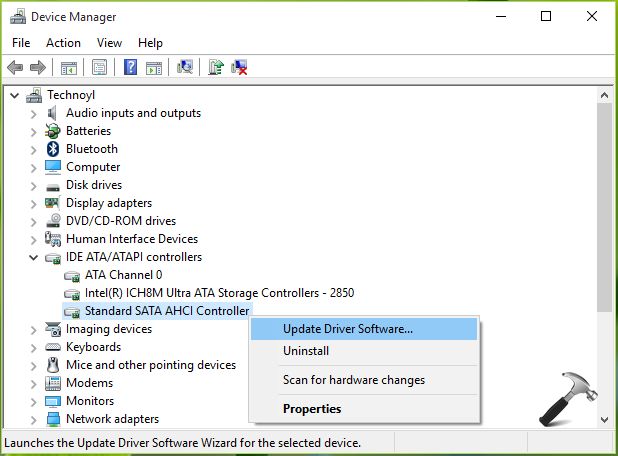Viewport: 618px width, 456px height.
Task: Open the View menu
Action: pyautogui.click(x=109, y=43)
